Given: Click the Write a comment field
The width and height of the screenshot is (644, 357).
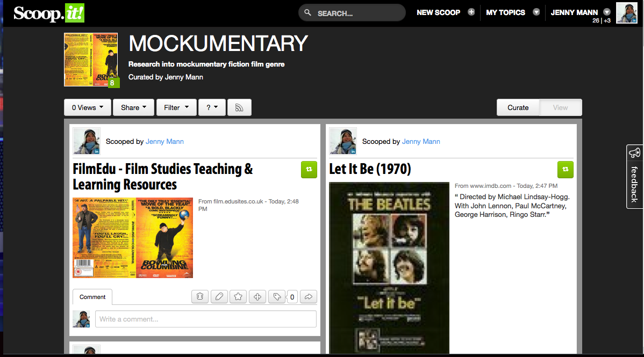Looking at the screenshot, I should click(x=206, y=319).
